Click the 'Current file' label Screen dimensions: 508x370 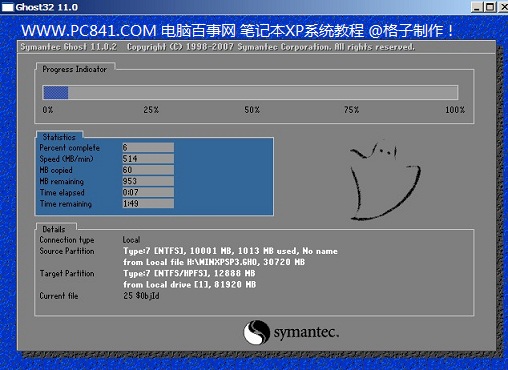(59, 296)
